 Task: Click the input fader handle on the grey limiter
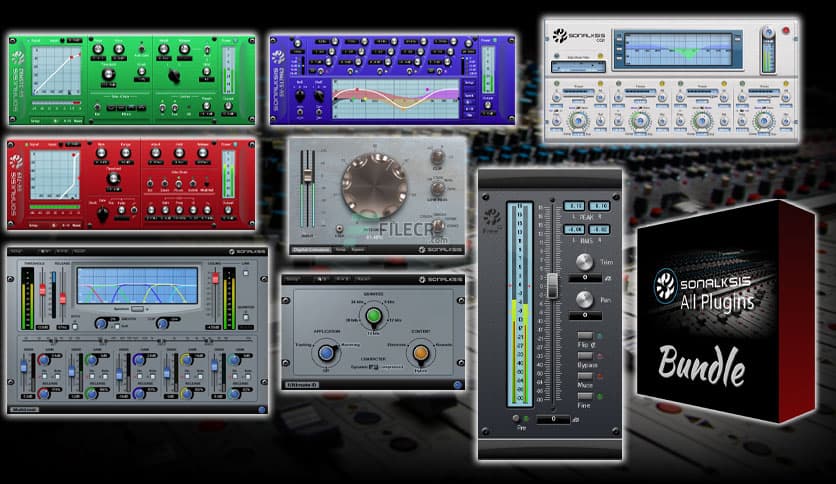pos(307,175)
